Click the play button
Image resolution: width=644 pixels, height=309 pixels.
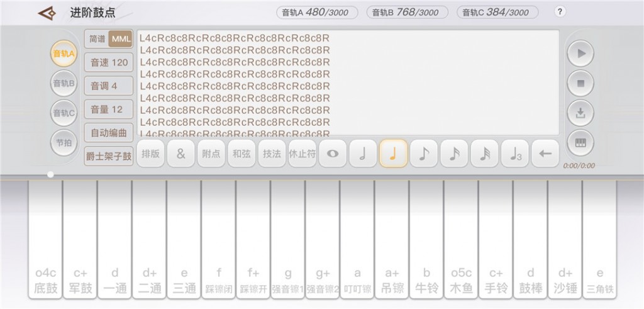tap(580, 53)
